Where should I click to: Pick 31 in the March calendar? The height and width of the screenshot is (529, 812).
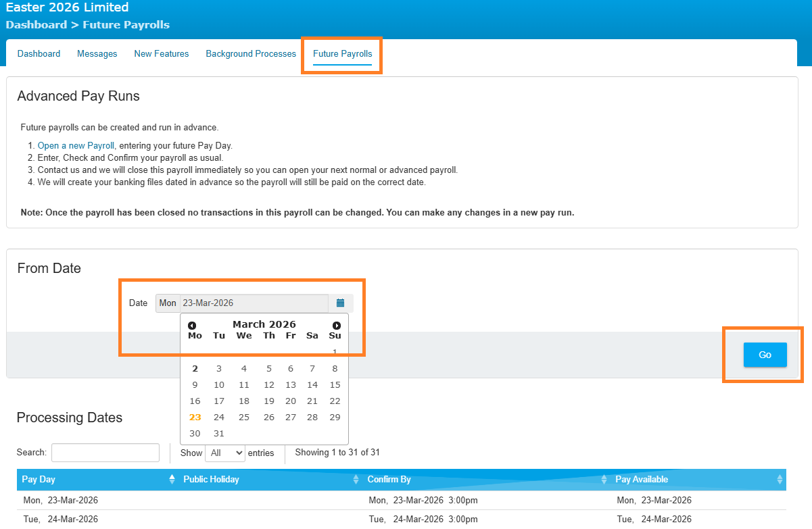pyautogui.click(x=218, y=434)
